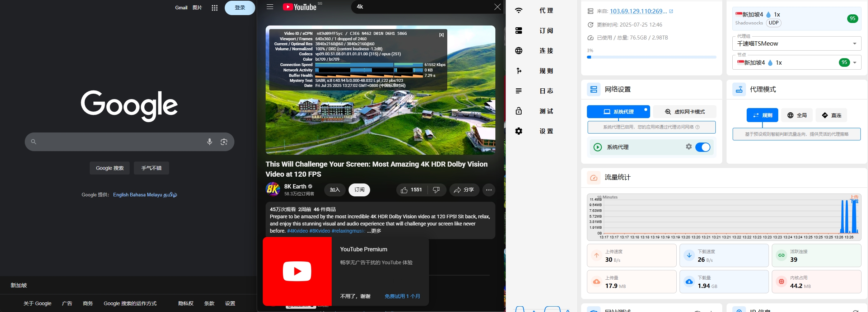The image size is (868, 312).
Task: Dismiss Premium promo with 不用了，谢谢
Action: tap(355, 296)
